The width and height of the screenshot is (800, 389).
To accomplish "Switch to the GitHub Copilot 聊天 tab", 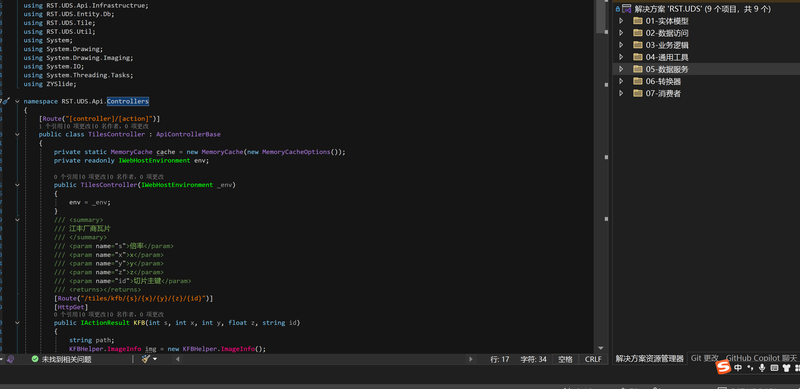I will (761, 358).
